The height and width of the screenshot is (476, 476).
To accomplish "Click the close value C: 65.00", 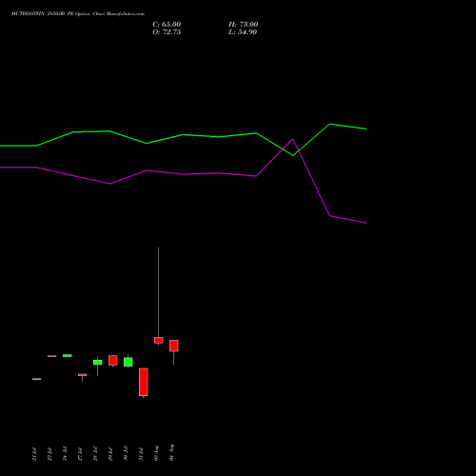I will [167, 24].
